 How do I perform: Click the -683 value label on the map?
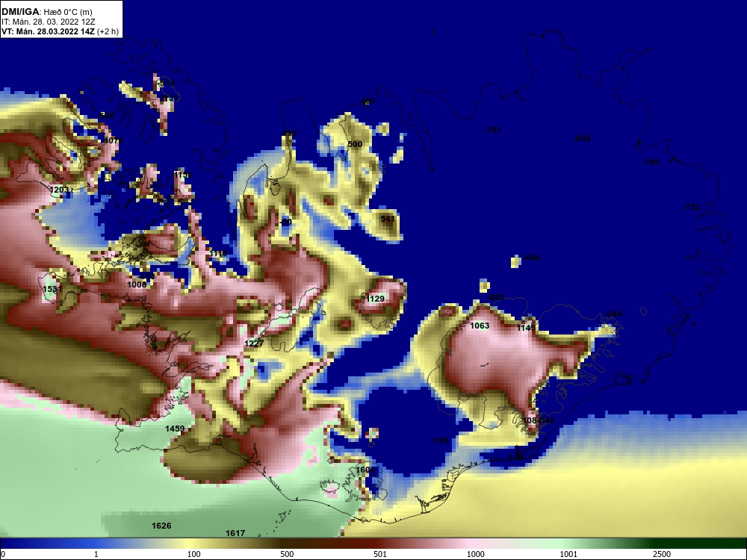495,298
